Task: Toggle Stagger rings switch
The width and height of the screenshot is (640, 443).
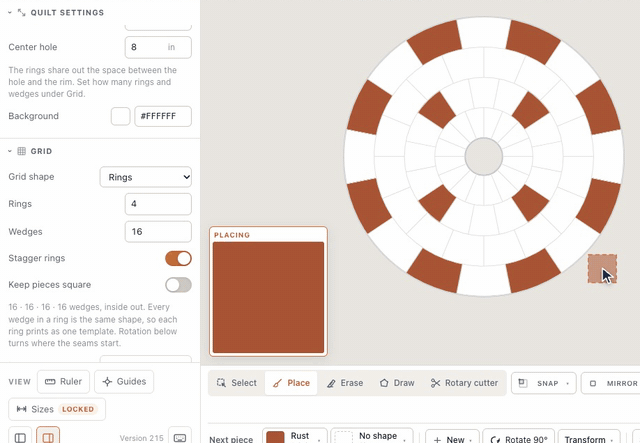Action: 178,258
